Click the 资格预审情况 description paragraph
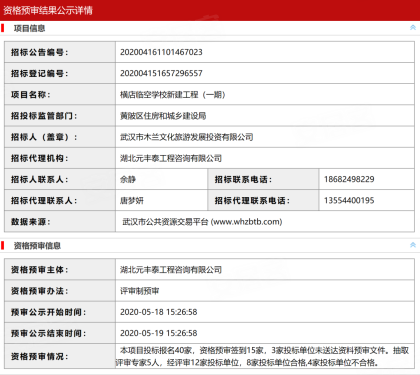 [x=262, y=356]
